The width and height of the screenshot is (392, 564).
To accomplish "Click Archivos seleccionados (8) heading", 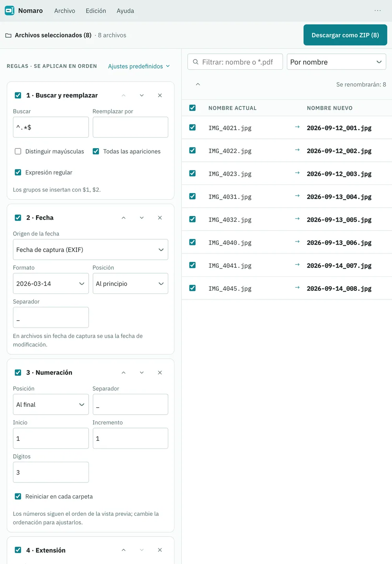I will 53,35.
